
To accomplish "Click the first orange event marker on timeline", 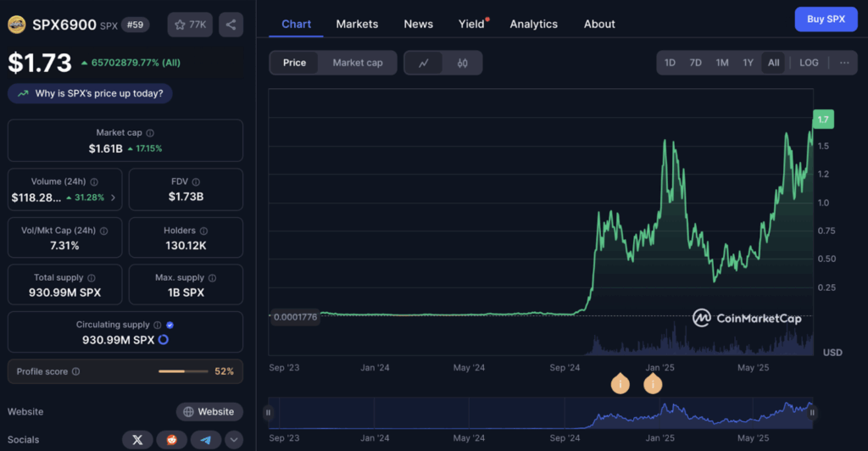I will tap(620, 384).
